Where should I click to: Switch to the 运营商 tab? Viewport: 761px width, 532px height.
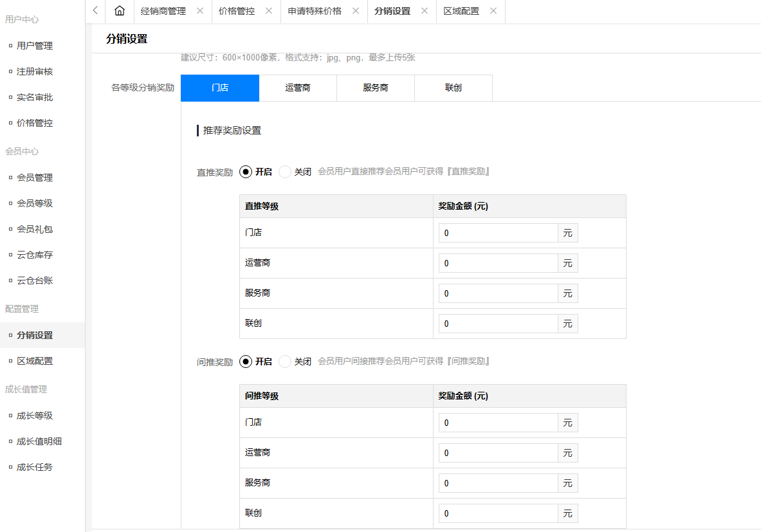297,87
